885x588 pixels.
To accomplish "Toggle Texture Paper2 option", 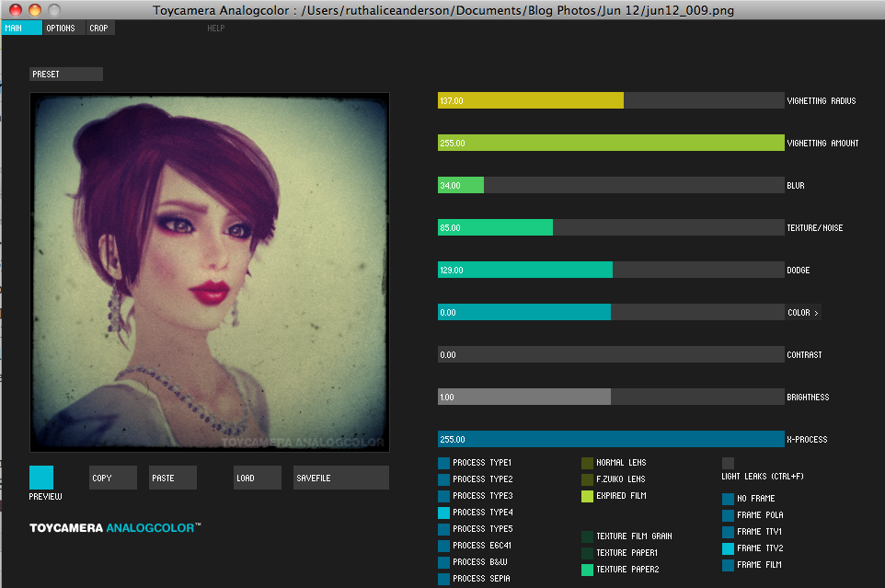I will (587, 570).
